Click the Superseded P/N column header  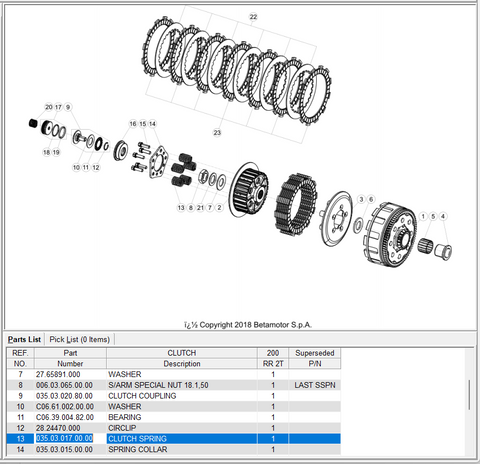[315, 358]
